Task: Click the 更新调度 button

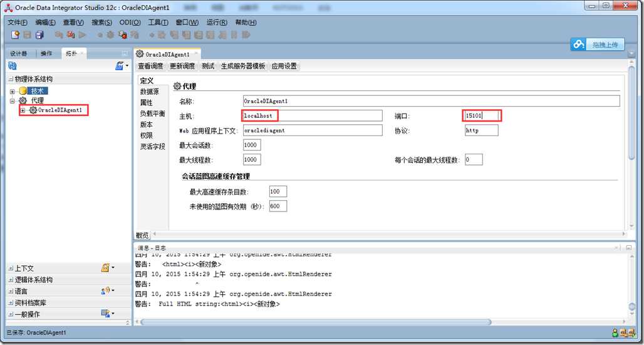Action: (182, 66)
